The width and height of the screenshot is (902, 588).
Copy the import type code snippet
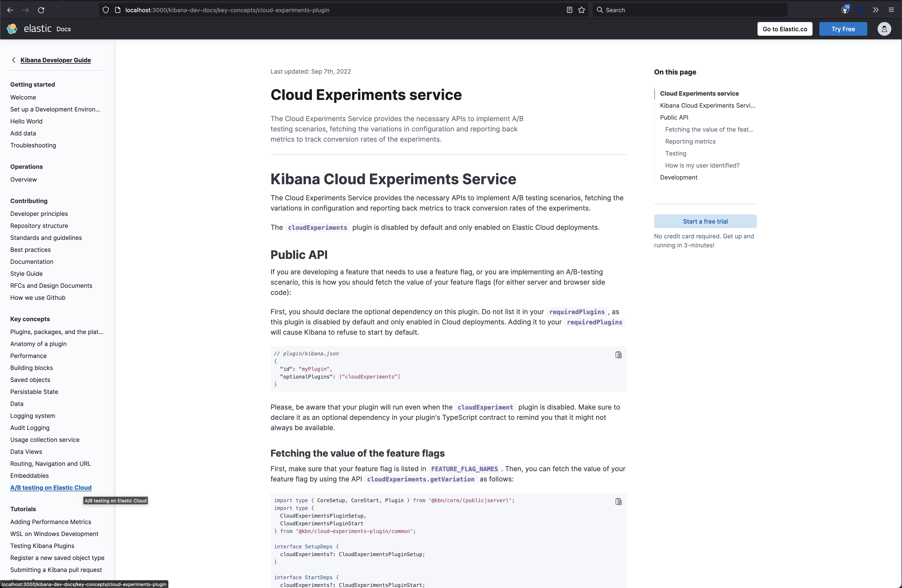click(x=619, y=502)
